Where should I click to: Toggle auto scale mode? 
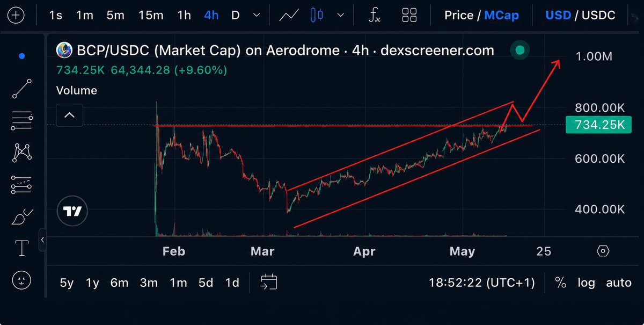[x=619, y=283]
